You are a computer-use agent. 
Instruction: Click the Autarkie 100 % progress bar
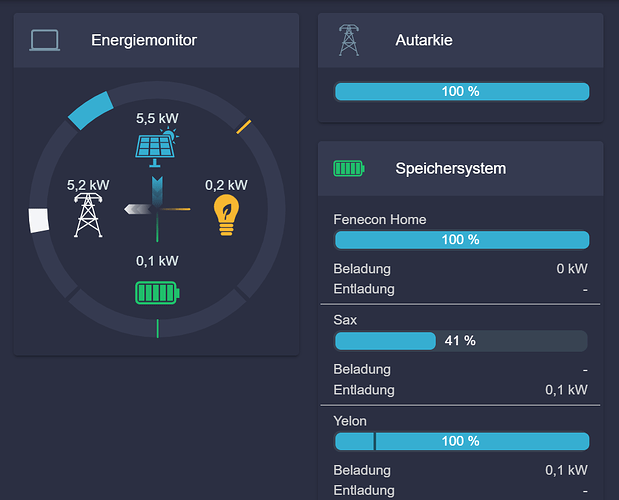461,92
